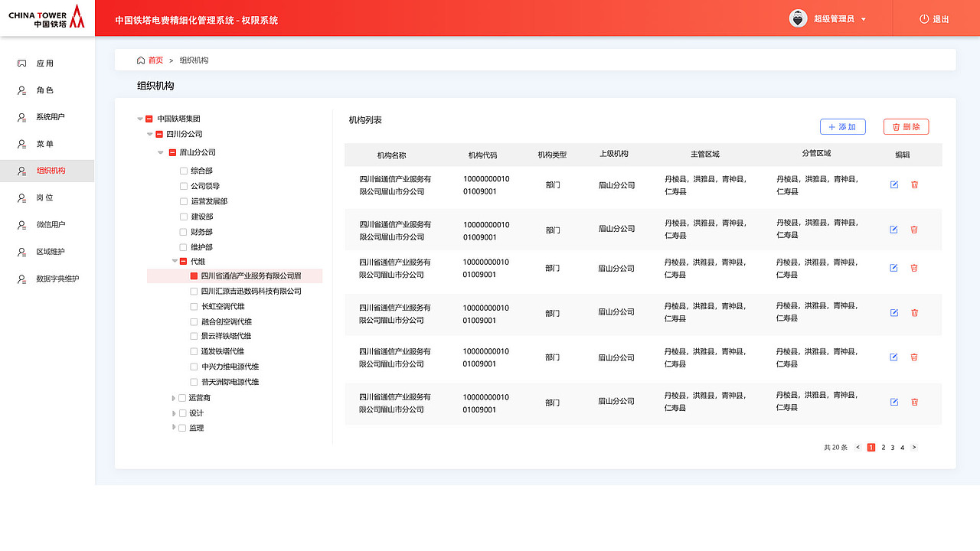Open 组织机构 in the sidebar

point(47,171)
